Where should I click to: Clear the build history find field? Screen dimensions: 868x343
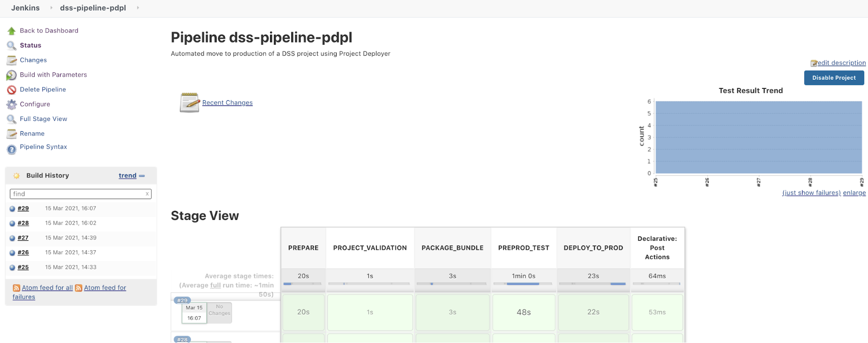tap(147, 194)
